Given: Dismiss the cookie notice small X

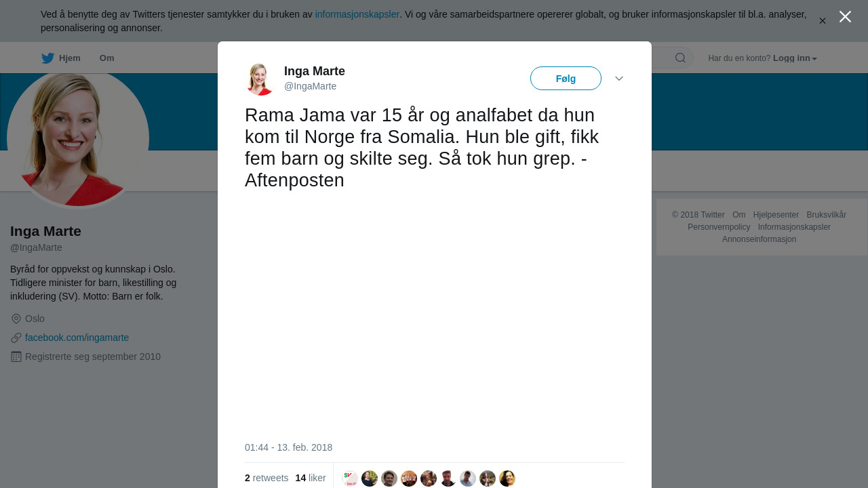Looking at the screenshot, I should (823, 21).
